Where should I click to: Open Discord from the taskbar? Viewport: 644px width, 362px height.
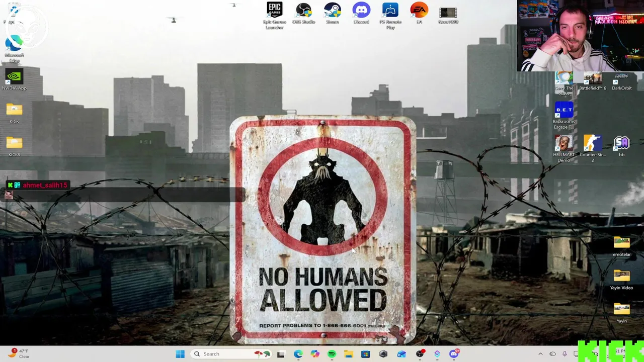[454, 354]
